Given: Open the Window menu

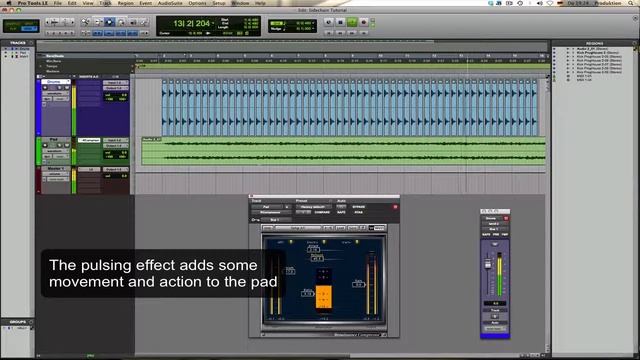Looking at the screenshot, I should point(240,3).
